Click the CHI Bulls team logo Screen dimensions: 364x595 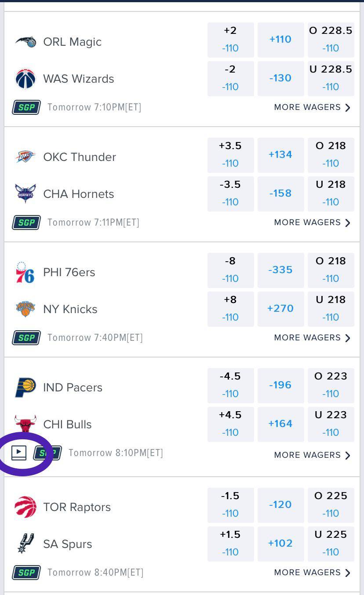pos(25,424)
